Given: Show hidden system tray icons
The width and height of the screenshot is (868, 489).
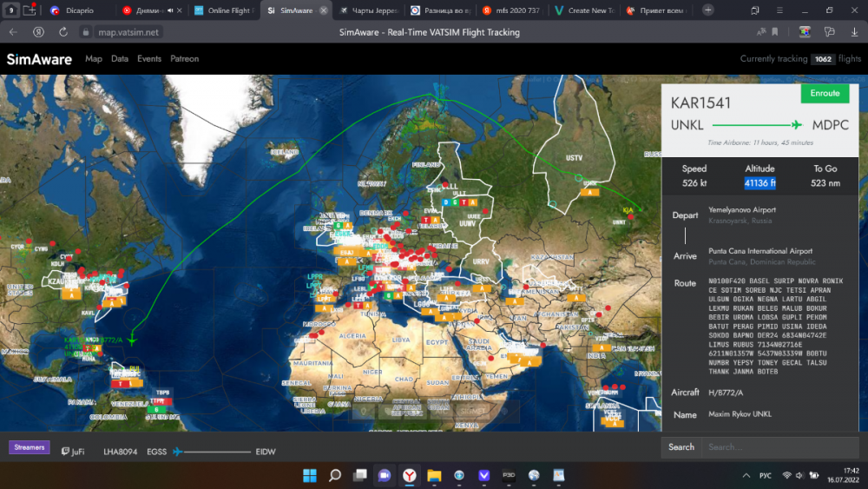Looking at the screenshot, I should [x=746, y=476].
